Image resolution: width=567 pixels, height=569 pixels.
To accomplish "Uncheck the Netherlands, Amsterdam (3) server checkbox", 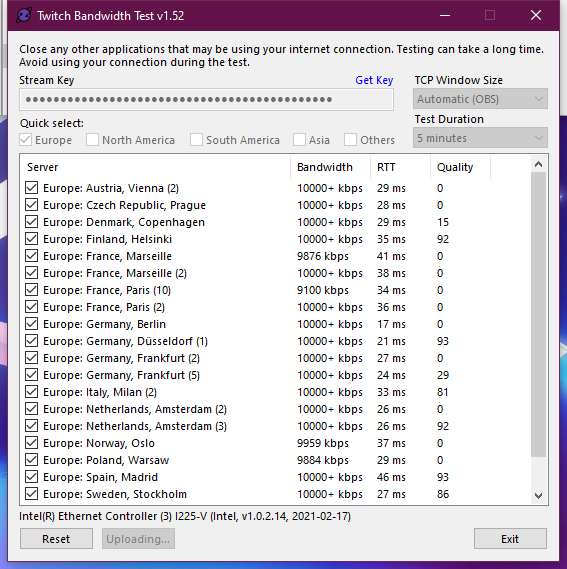I will (32, 426).
